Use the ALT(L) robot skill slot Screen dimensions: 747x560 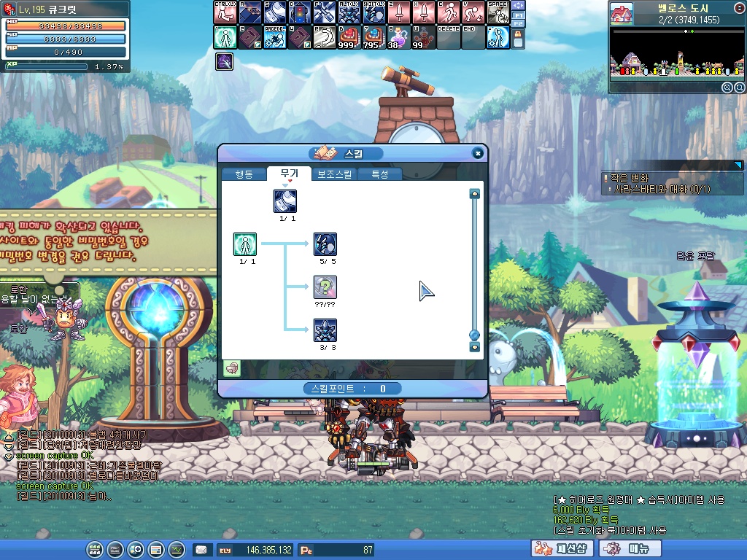click(x=349, y=12)
